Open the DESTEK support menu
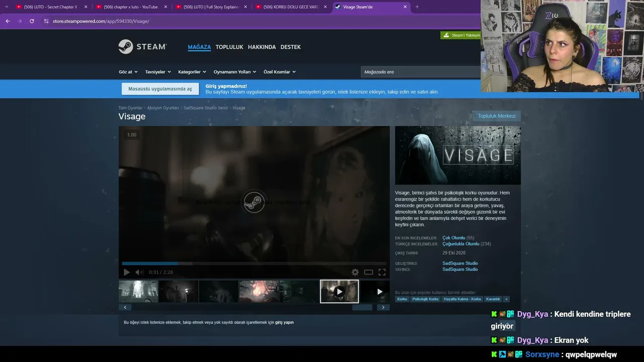This screenshot has width=644, height=362. pos(291,47)
